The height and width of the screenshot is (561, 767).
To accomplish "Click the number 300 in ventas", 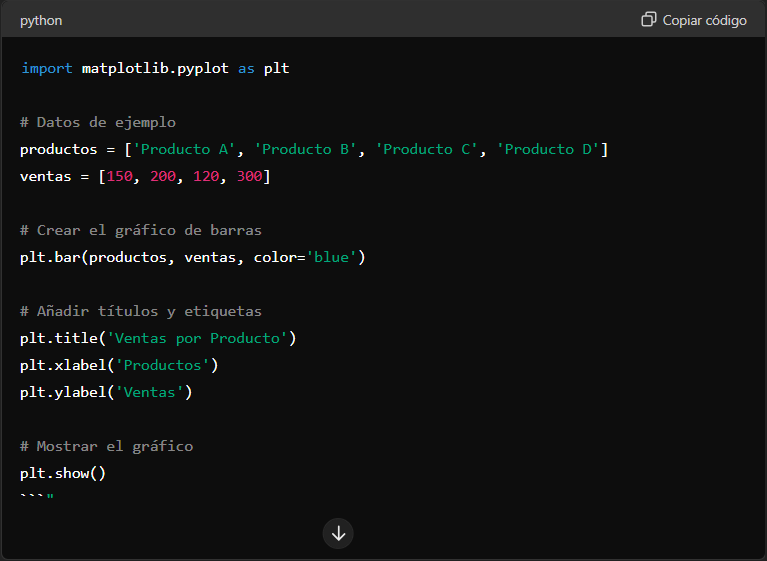I will click(249, 176).
